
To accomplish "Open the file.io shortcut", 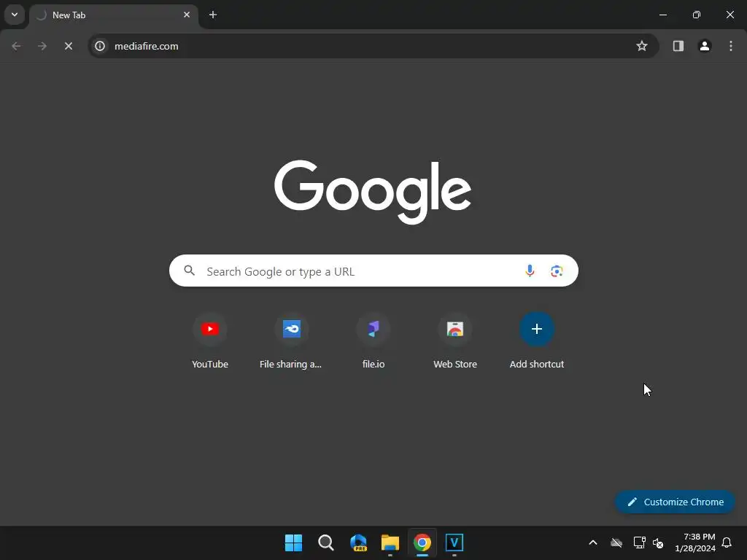I will coord(373,341).
